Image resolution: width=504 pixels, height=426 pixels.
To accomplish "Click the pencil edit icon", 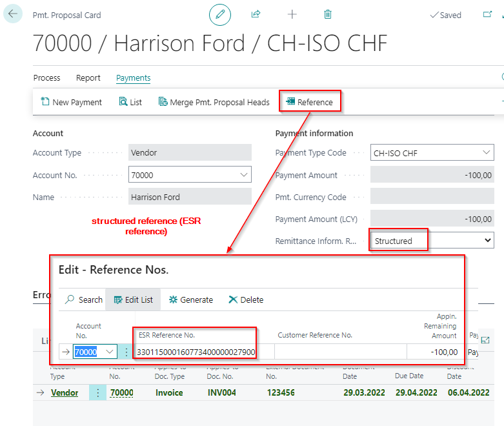I will click(220, 14).
